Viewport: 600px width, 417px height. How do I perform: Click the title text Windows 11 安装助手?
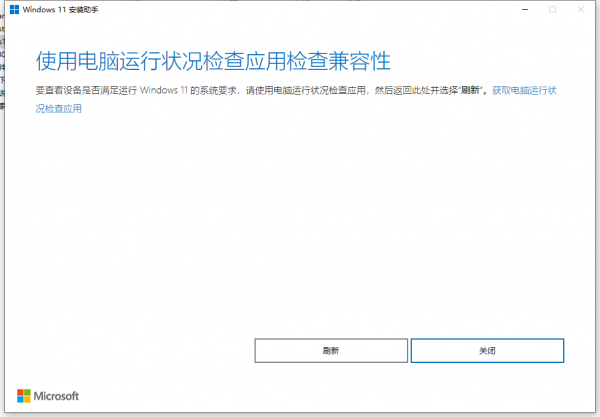60,10
